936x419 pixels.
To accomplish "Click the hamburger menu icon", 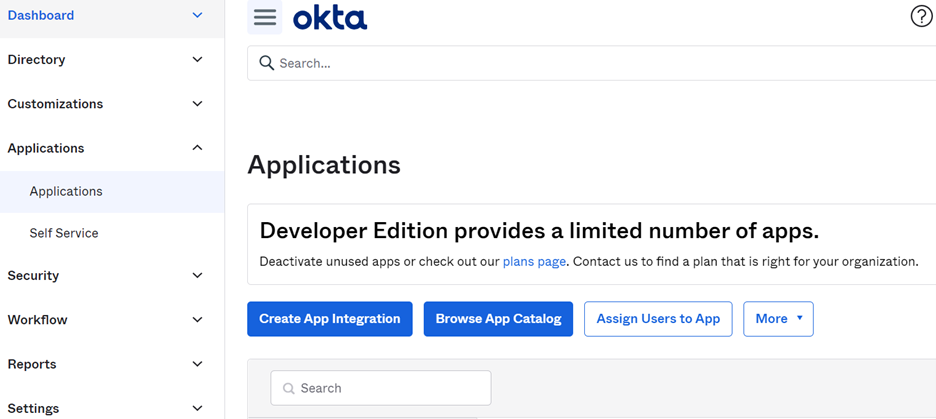I will (265, 18).
